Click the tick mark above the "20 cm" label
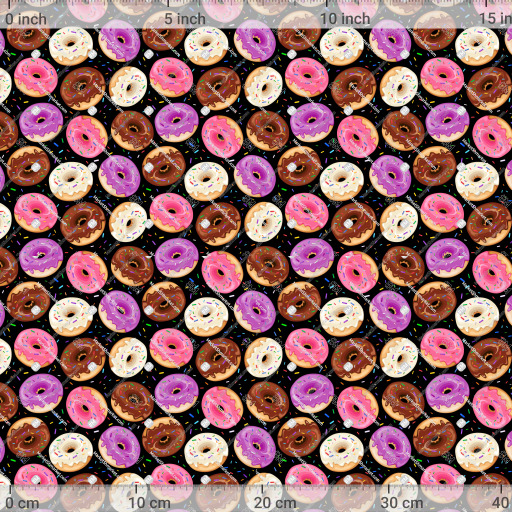Screen dimensions: 512x512 262,489
